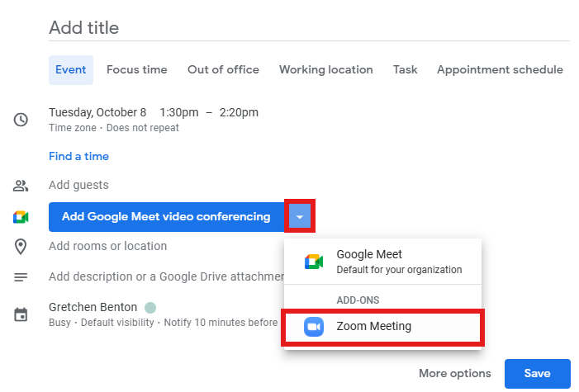Select the Appointment schedule tab
579x392 pixels.
[500, 70]
